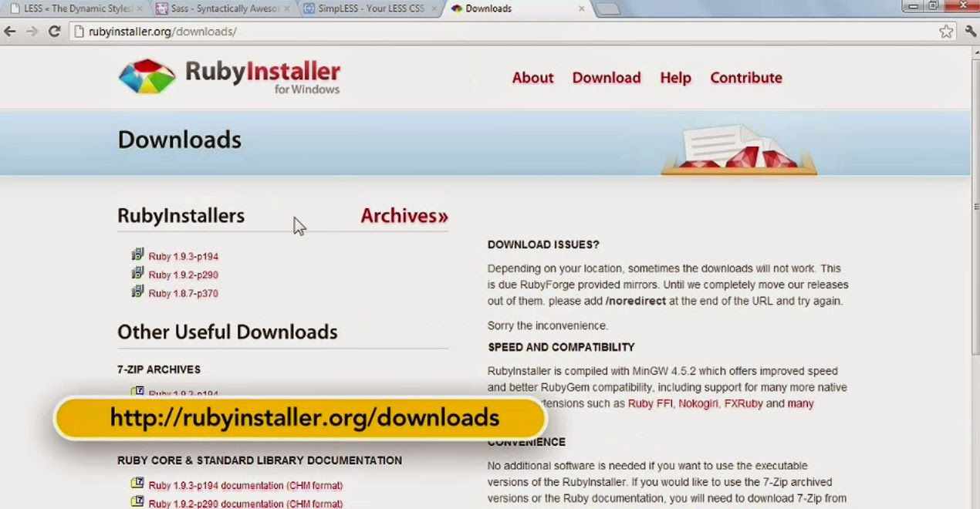Click the CHM document icon beside Ruby 1.9.3-p194 documentation
980x509 pixels.
pyautogui.click(x=137, y=484)
